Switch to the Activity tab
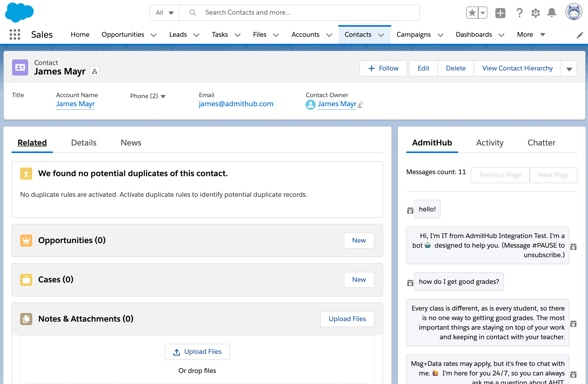 click(490, 143)
